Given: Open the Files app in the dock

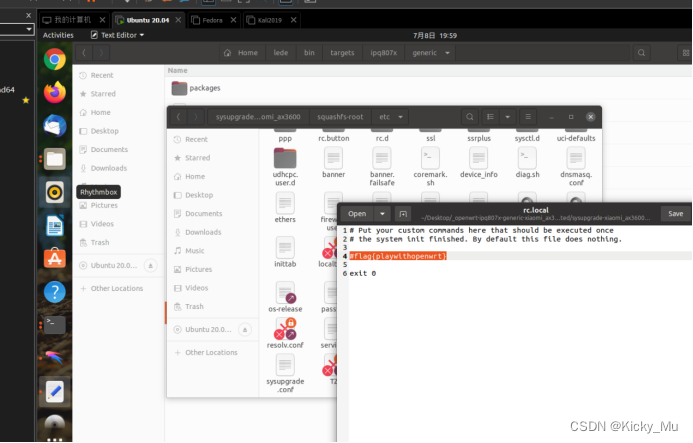Looking at the screenshot, I should [x=55, y=159].
